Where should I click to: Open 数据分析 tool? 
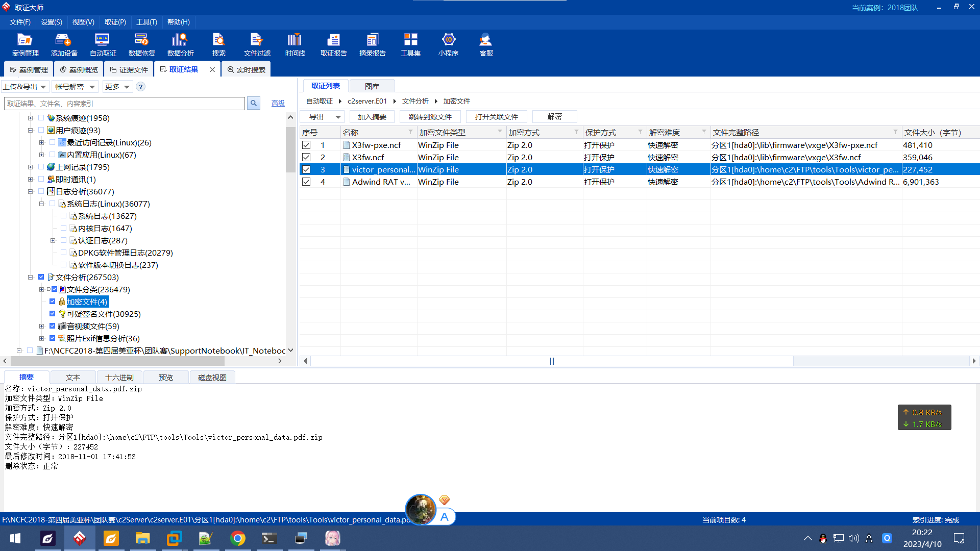[x=180, y=44]
